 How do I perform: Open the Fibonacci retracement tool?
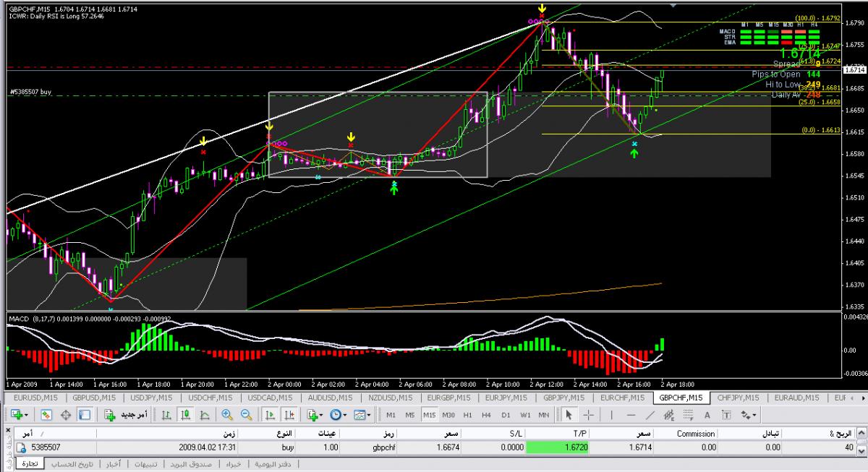pos(688,415)
